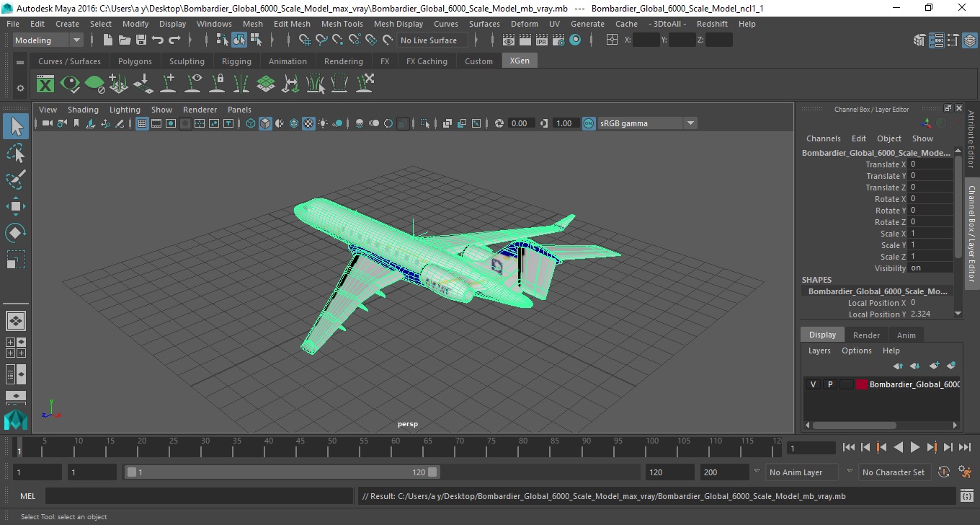Go to start of playback range

point(848,447)
